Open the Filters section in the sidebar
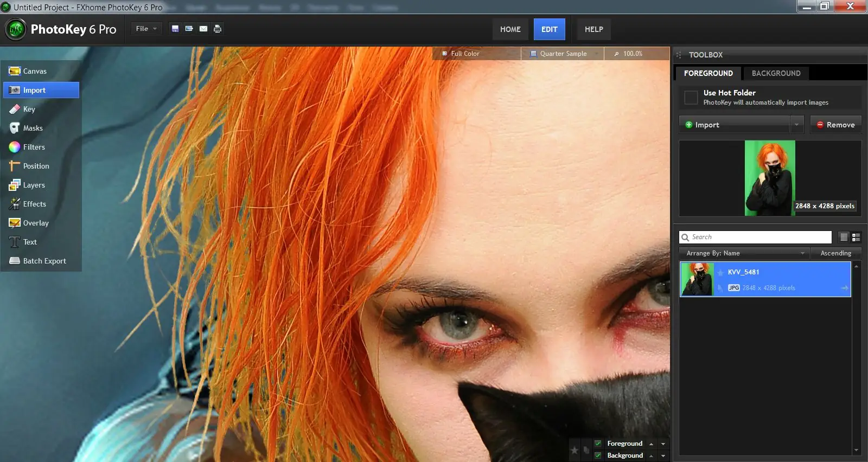Screen dimensions: 868x462 point(41,147)
